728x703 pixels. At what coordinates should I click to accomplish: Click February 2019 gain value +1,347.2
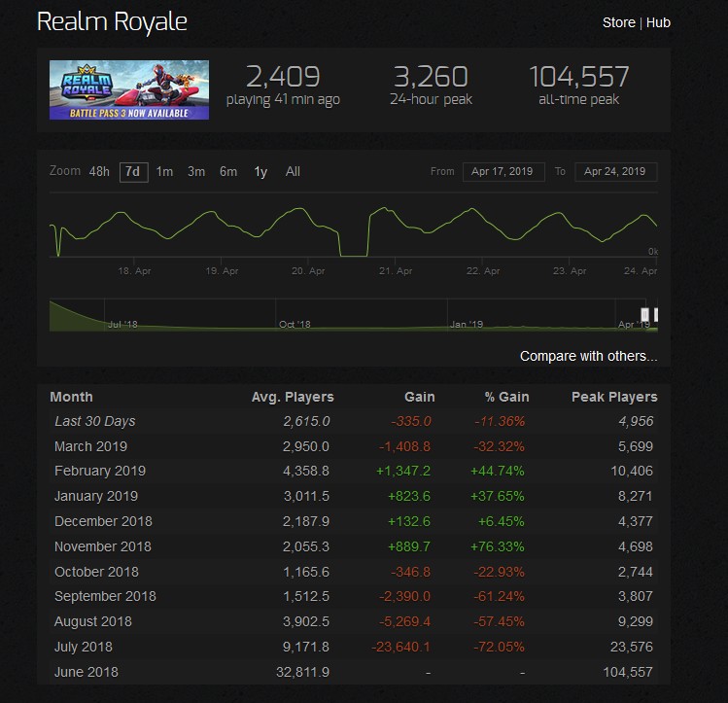click(403, 471)
